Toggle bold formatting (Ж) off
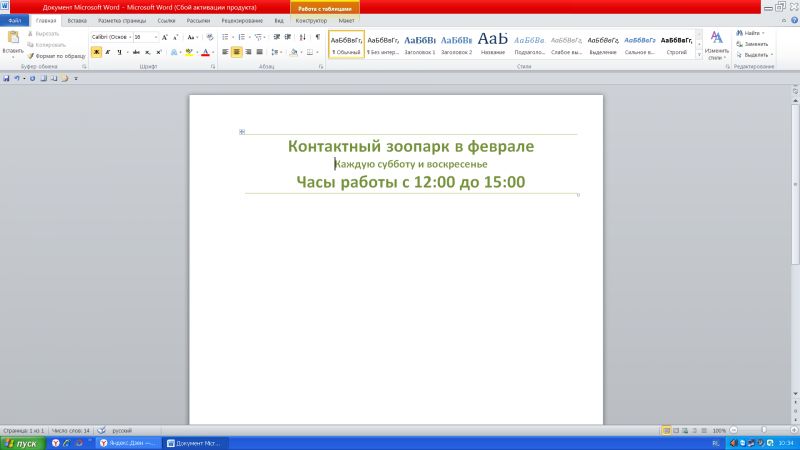Image resolution: width=800 pixels, height=450 pixels. pyautogui.click(x=97, y=52)
